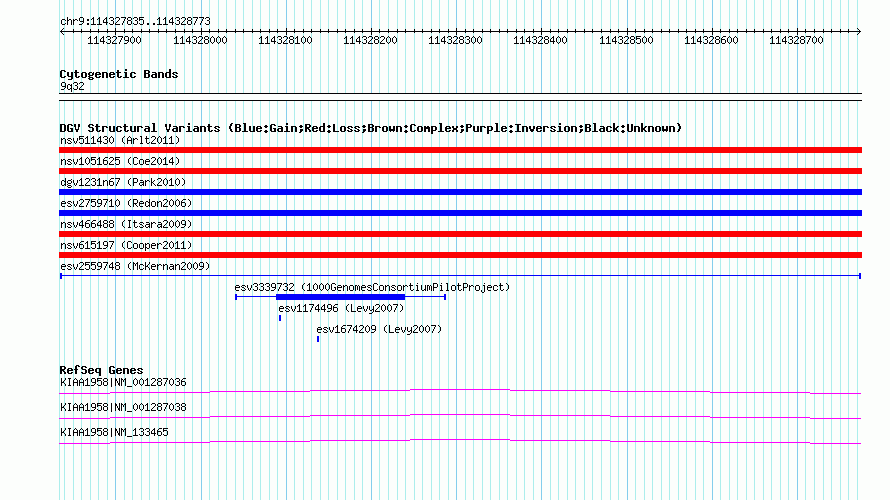
Task: Open the dgv1231n67 (Park2010) variant label
Action: [x=123, y=182]
